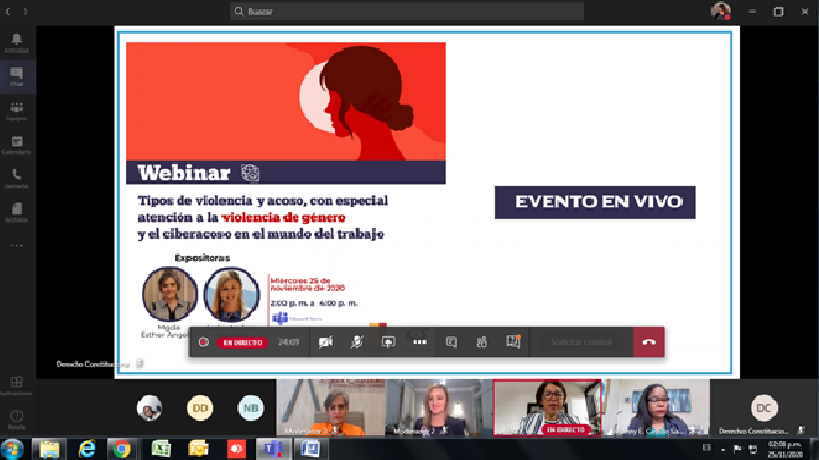Switch to Chat in the sidebar

coord(17,77)
